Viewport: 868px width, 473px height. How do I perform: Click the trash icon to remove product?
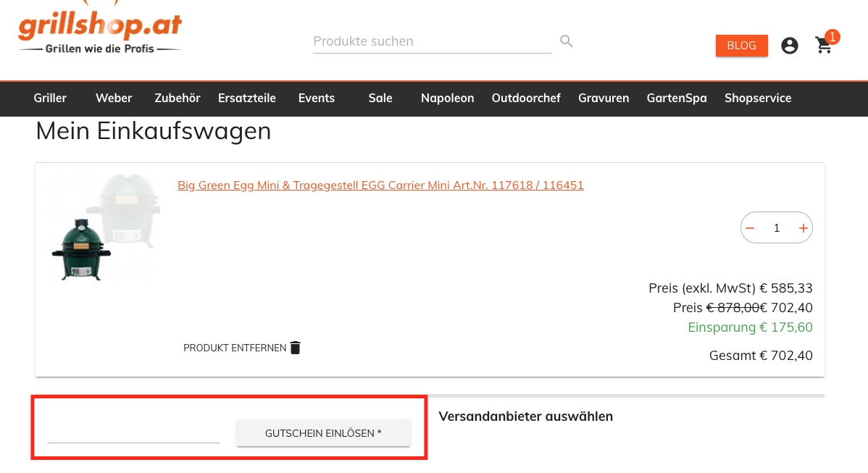click(x=295, y=348)
